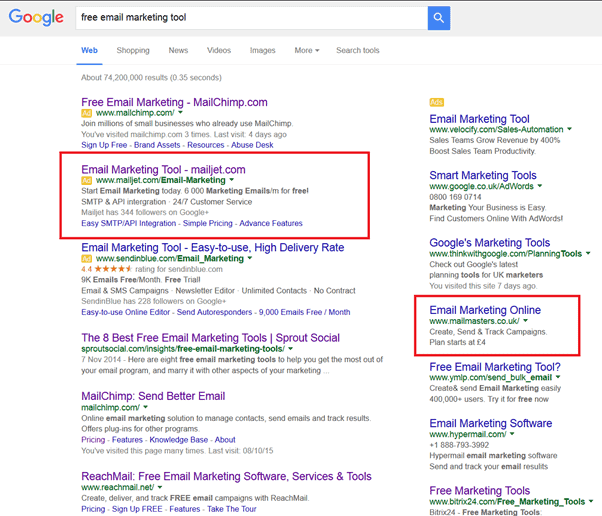Viewport: 602px width, 516px height.
Task: Click the Pricing sitelink under MailChimp result
Action: (93, 440)
